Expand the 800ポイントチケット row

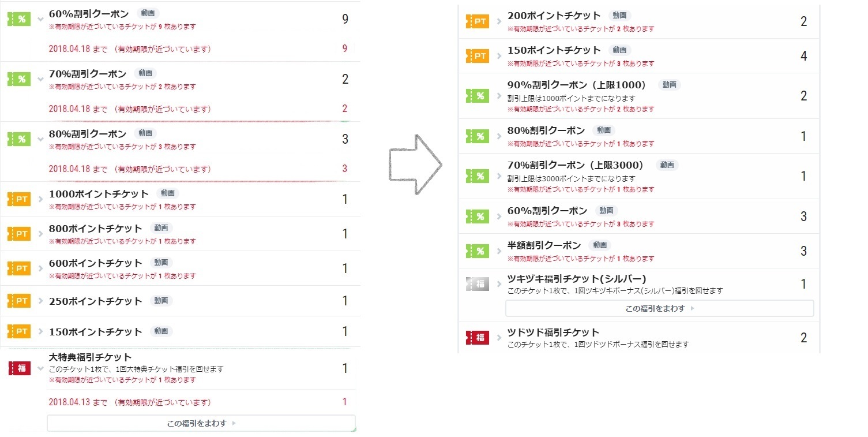pyautogui.click(x=40, y=234)
